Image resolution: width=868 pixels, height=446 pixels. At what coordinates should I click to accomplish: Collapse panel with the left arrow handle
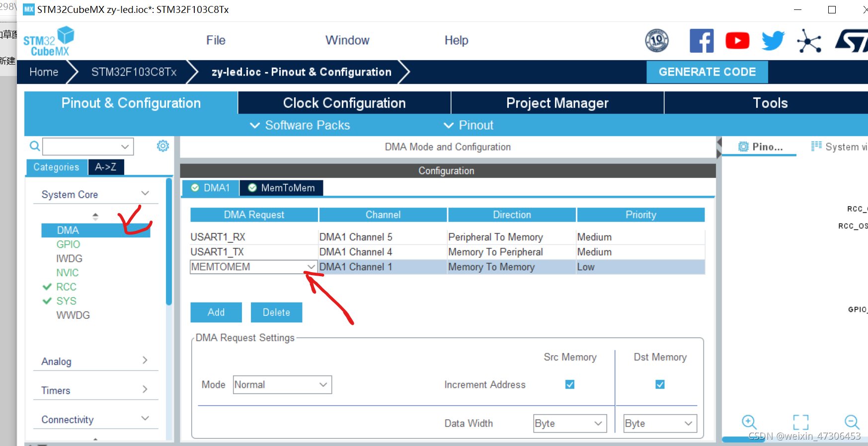click(719, 143)
